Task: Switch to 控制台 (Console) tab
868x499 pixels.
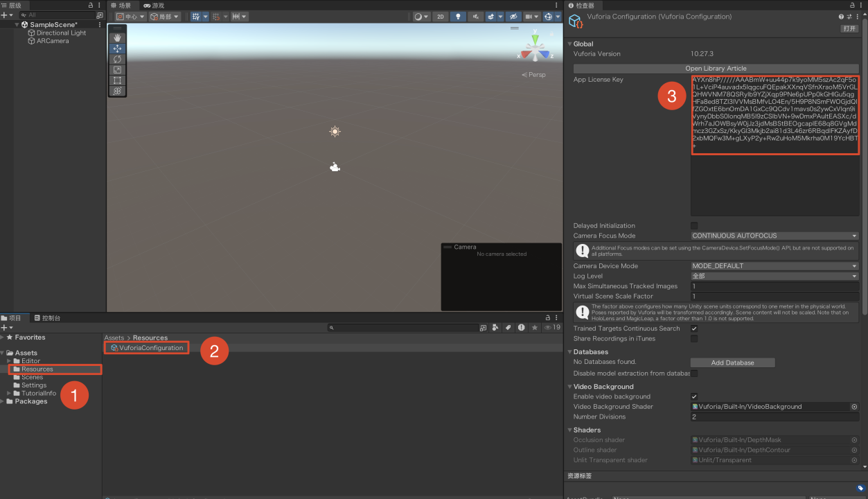Action: click(47, 318)
